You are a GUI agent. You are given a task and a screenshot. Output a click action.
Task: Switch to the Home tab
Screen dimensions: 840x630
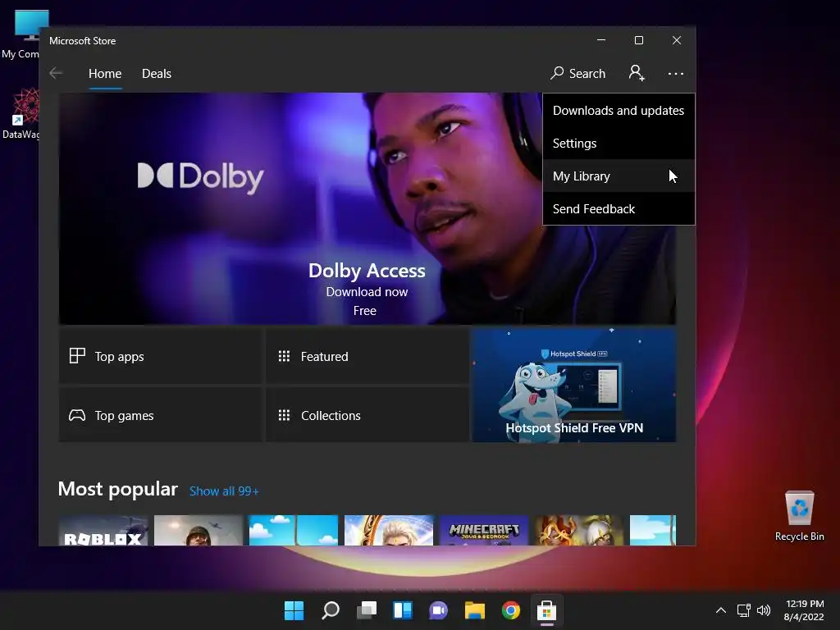(105, 73)
